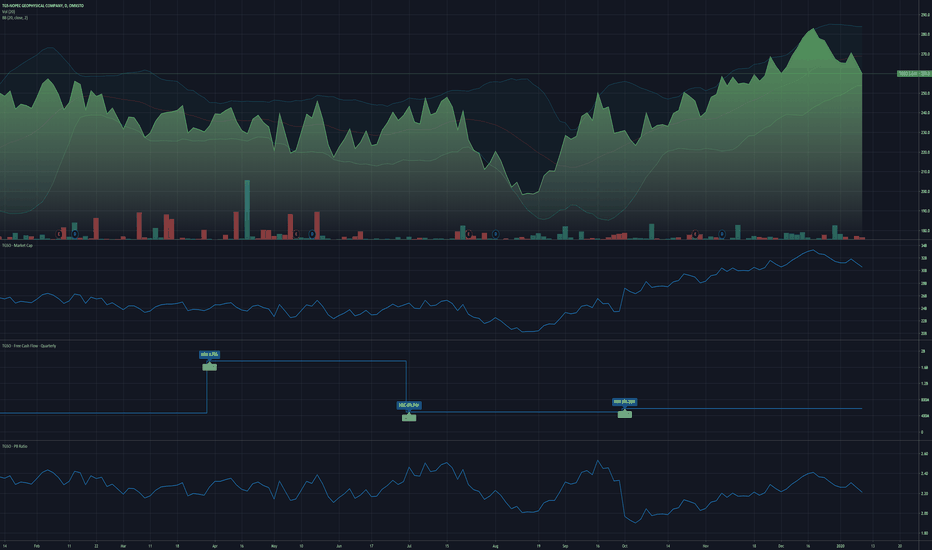Viewport: 932px width, 550px height.
Task: Select the BB (20, close, 2) indicator legend
Action: [15, 17]
